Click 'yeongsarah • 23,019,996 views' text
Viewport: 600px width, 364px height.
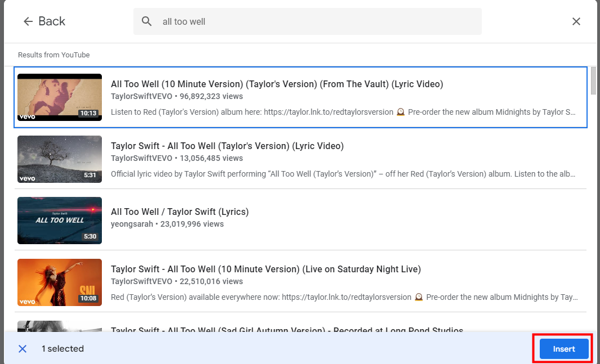point(167,224)
